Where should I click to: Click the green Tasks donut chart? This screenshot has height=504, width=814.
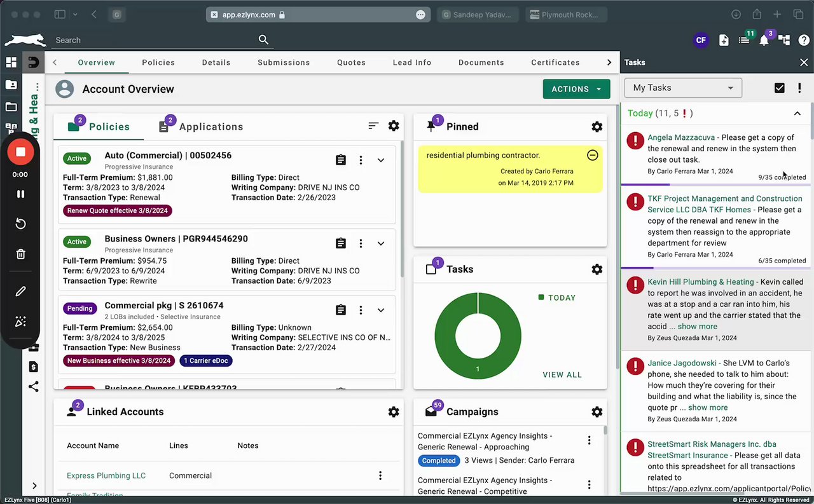[x=478, y=336]
